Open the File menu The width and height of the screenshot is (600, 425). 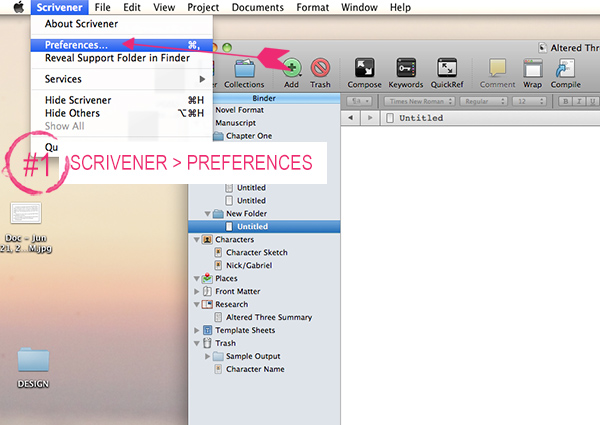click(x=103, y=7)
